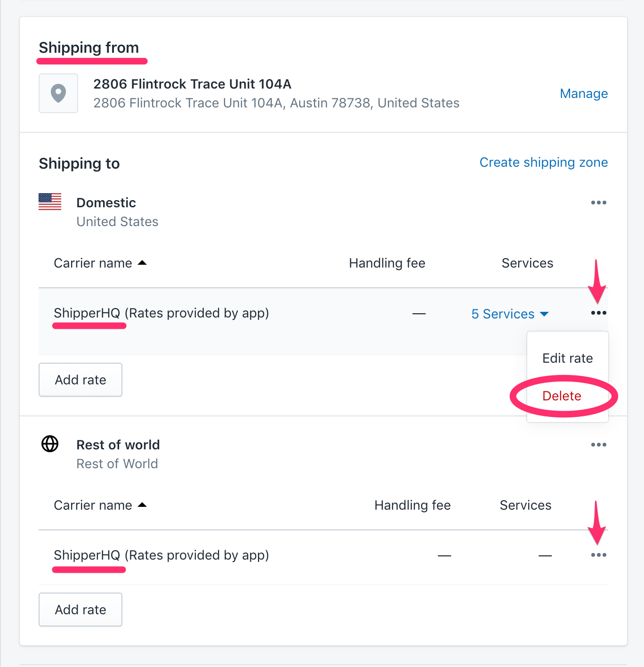
Task: Choose Delete in the rate menu
Action: coord(562,396)
